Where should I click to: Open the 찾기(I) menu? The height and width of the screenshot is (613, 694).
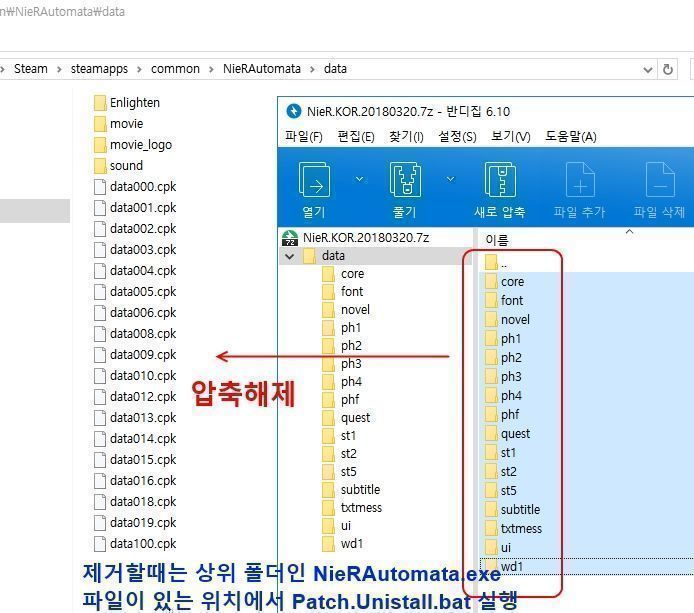pos(406,136)
